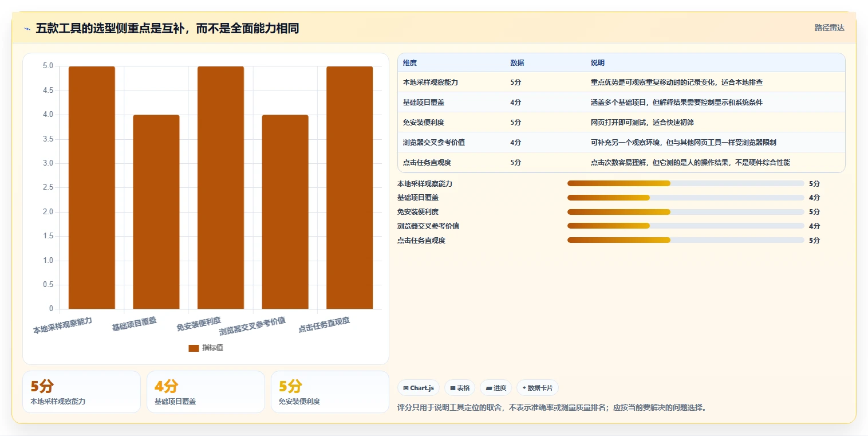Click the 表格 chip
Viewport: 868px width, 436px height.
tap(460, 388)
